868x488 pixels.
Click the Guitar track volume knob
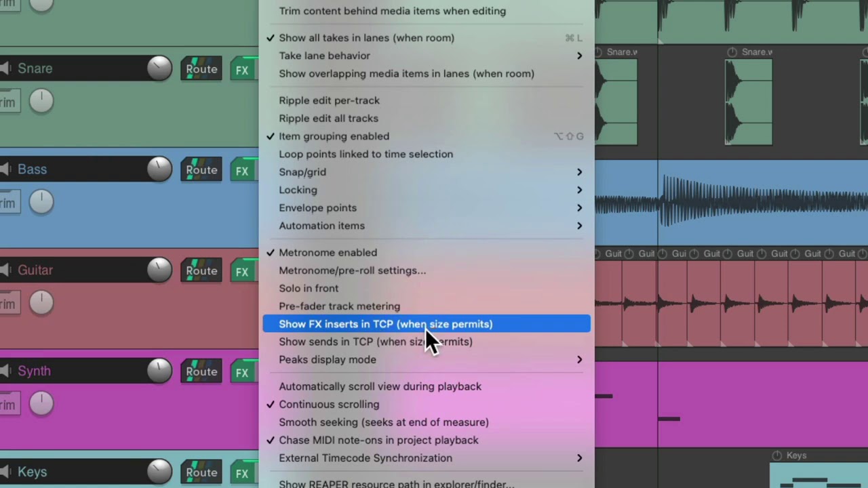coord(159,270)
